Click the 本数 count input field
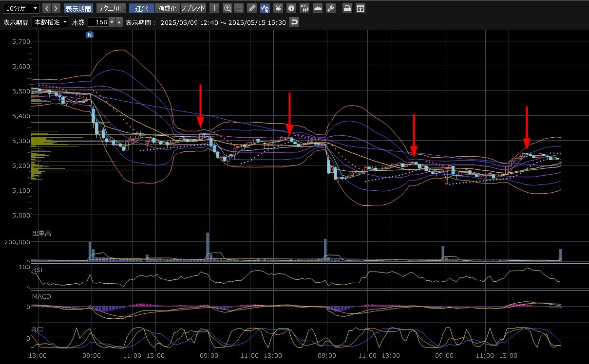Viewport: 589px width, 364px height. [x=97, y=22]
